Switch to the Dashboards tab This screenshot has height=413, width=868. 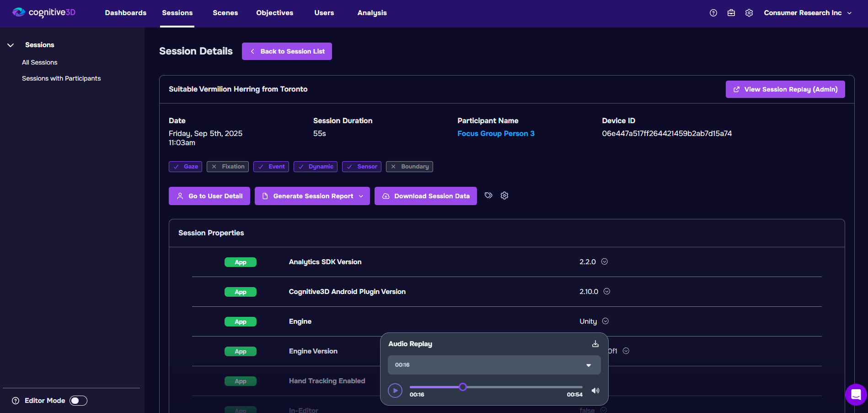pyautogui.click(x=126, y=13)
